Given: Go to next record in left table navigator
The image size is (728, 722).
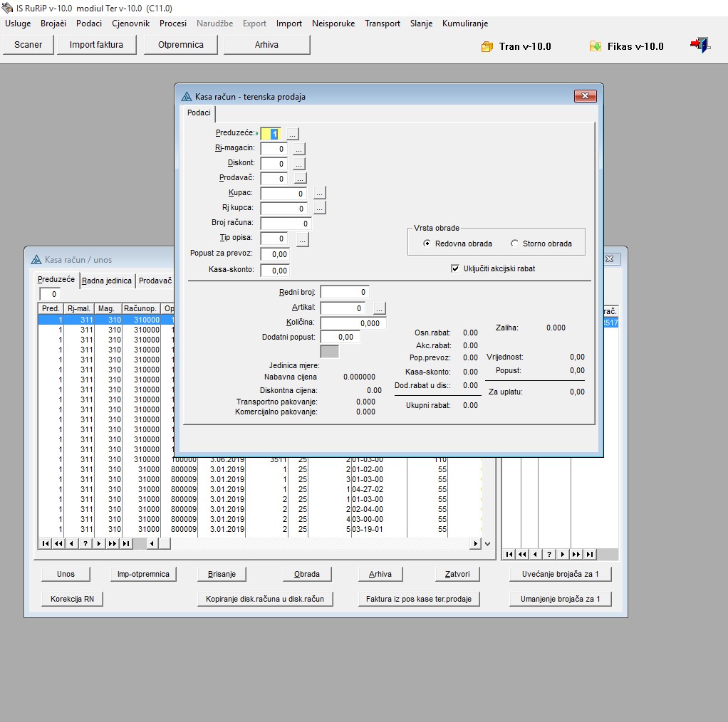Looking at the screenshot, I should [99, 543].
